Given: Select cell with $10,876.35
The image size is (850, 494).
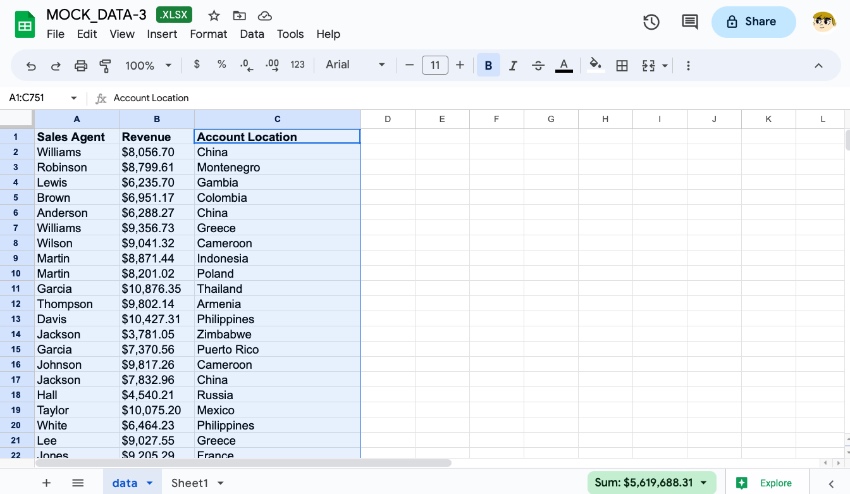Looking at the screenshot, I should [157, 288].
